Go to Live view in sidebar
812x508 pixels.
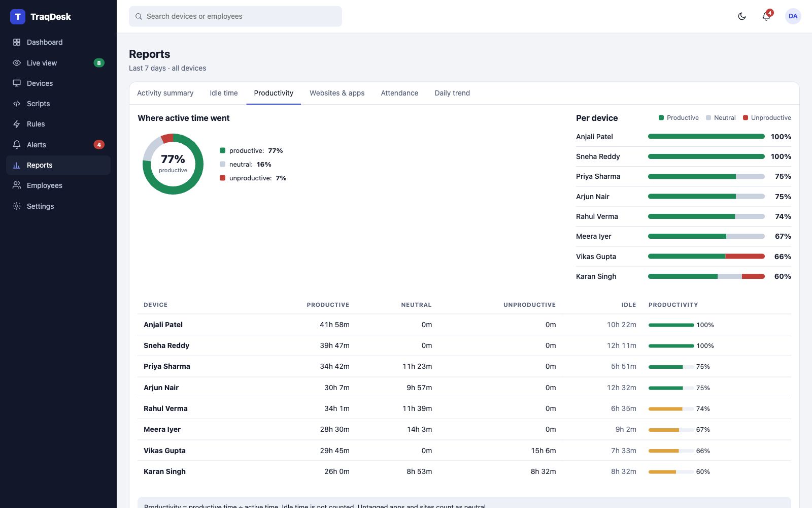pyautogui.click(x=58, y=63)
